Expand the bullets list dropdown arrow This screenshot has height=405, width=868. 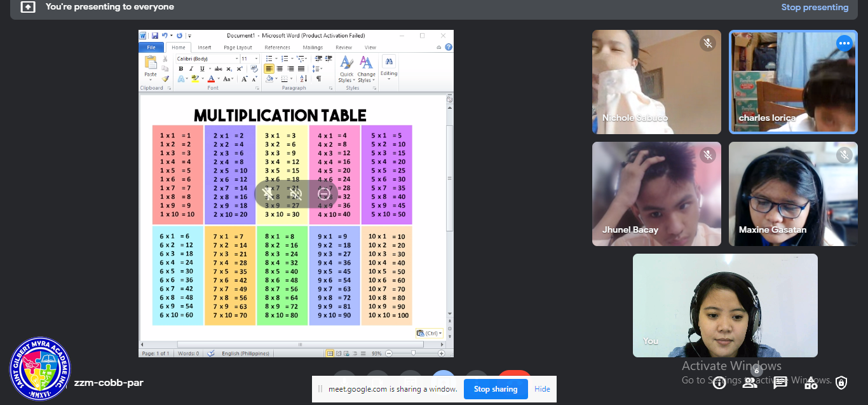point(276,58)
